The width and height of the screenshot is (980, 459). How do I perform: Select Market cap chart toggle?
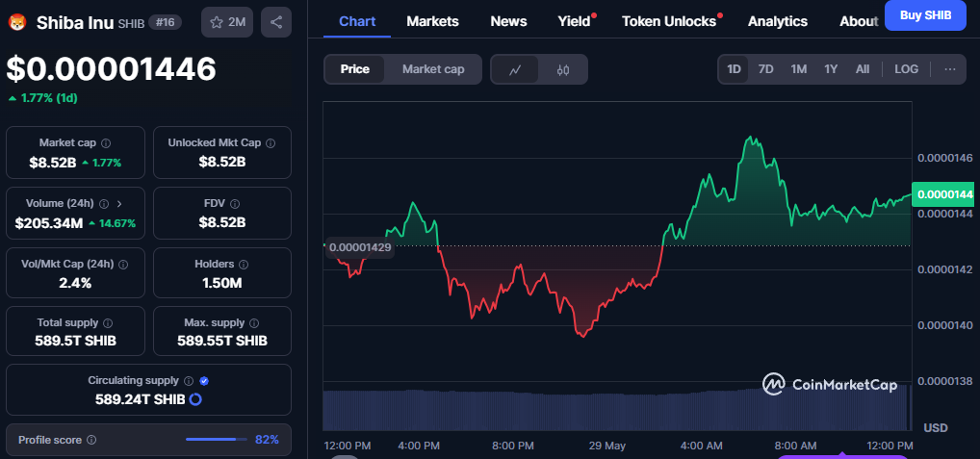433,69
